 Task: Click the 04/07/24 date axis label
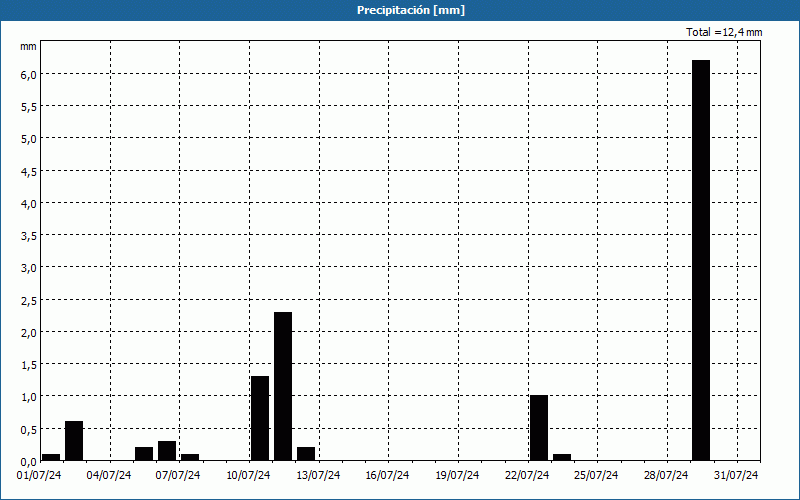109,475
